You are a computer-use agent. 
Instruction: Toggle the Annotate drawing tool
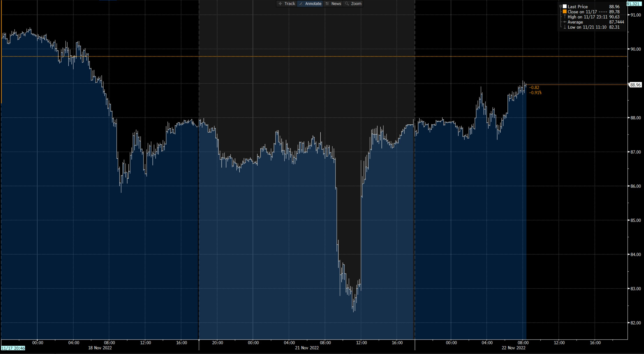click(310, 3)
